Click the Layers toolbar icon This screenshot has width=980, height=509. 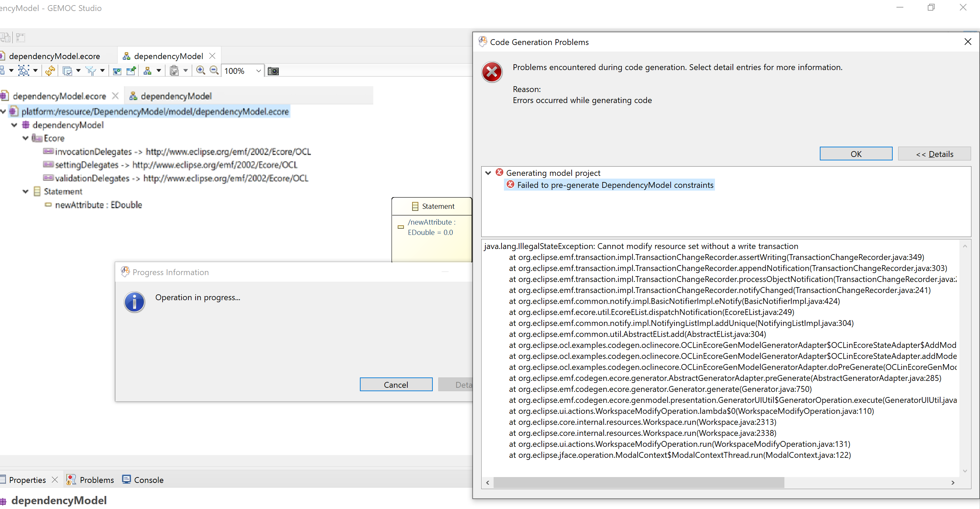(67, 71)
